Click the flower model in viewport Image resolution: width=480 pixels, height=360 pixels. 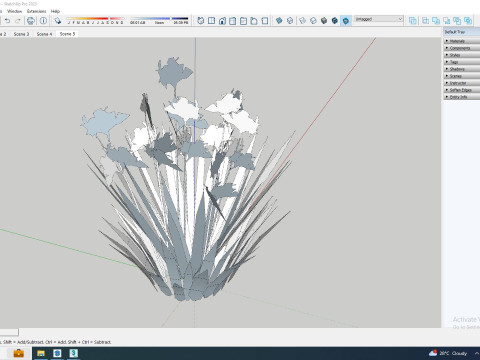click(188, 180)
